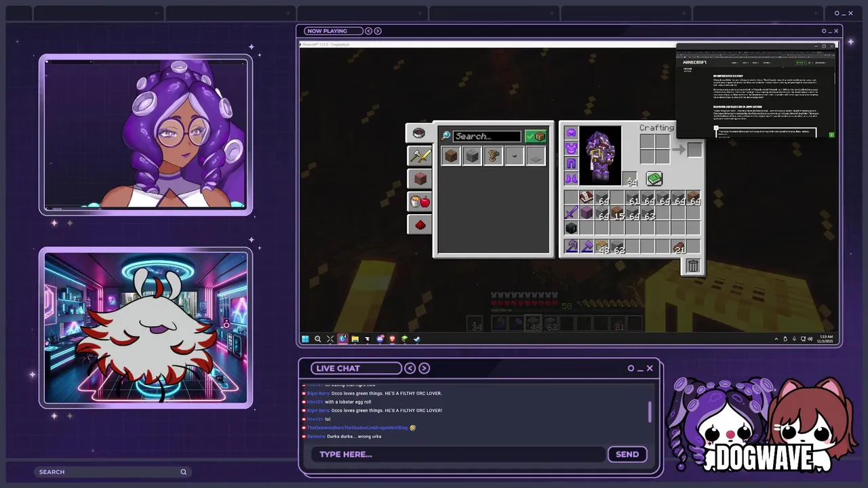
Task: Toggle the green show-craftable filter button
Action: pyautogui.click(x=535, y=136)
